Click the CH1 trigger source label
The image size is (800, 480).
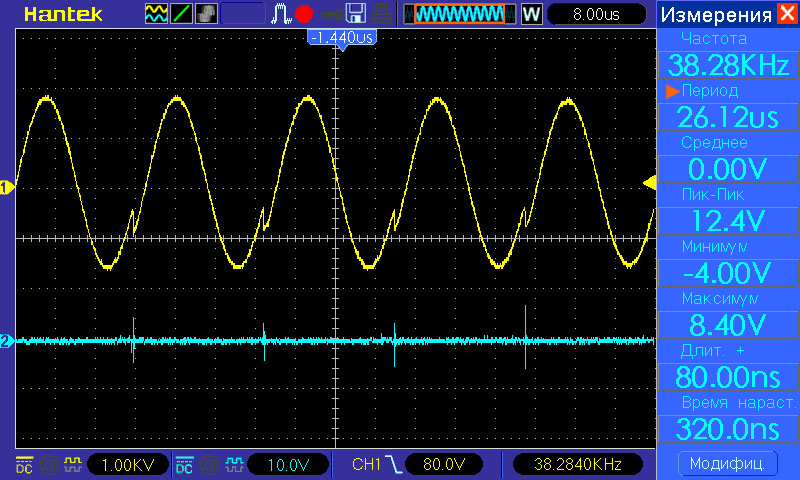[x=366, y=464]
